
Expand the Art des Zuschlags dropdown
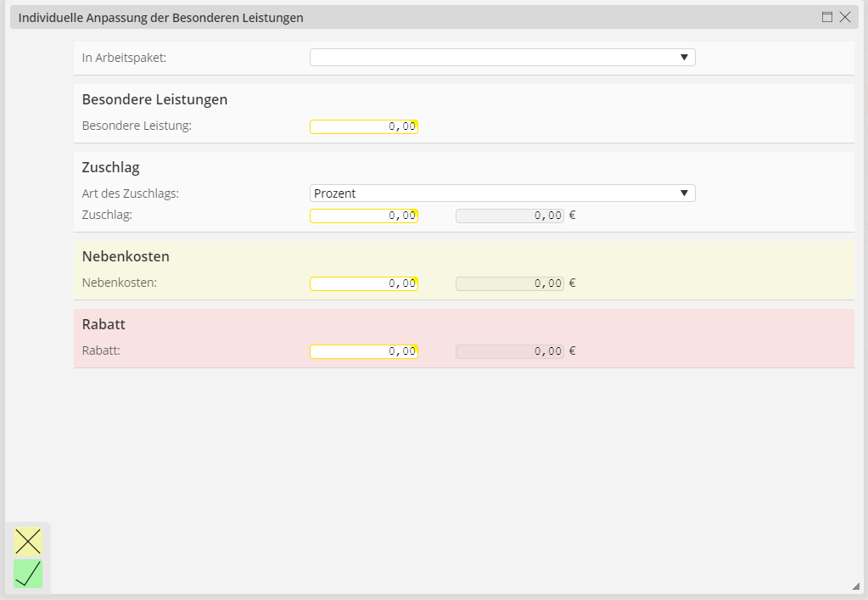coord(502,193)
